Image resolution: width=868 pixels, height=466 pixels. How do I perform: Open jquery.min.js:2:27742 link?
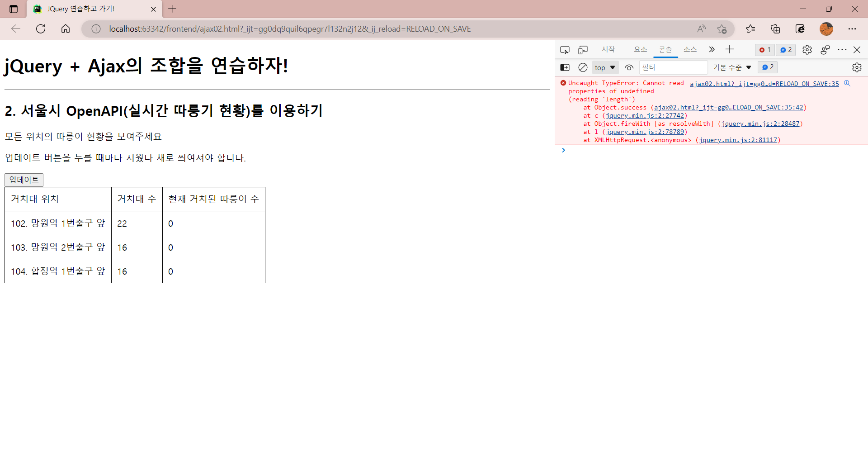click(645, 115)
